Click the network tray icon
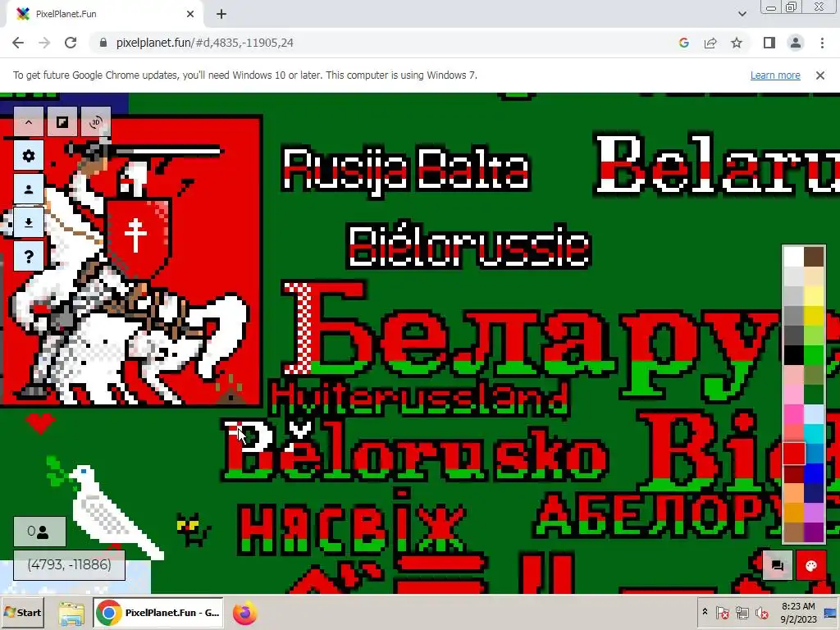 [x=742, y=612]
